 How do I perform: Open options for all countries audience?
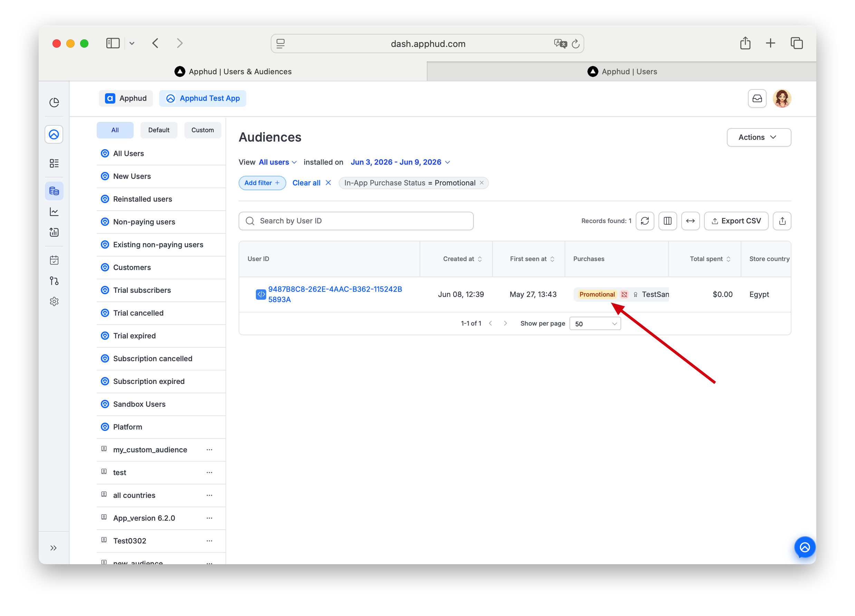click(x=209, y=495)
